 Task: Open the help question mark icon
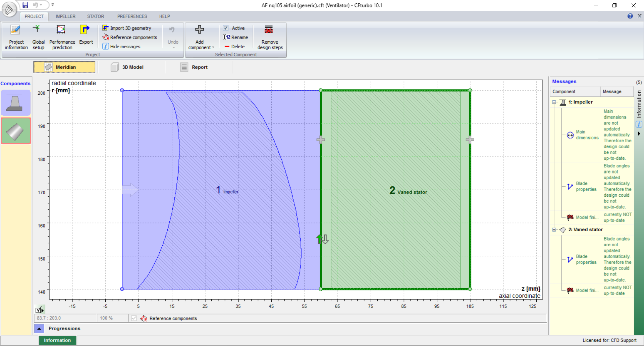630,16
